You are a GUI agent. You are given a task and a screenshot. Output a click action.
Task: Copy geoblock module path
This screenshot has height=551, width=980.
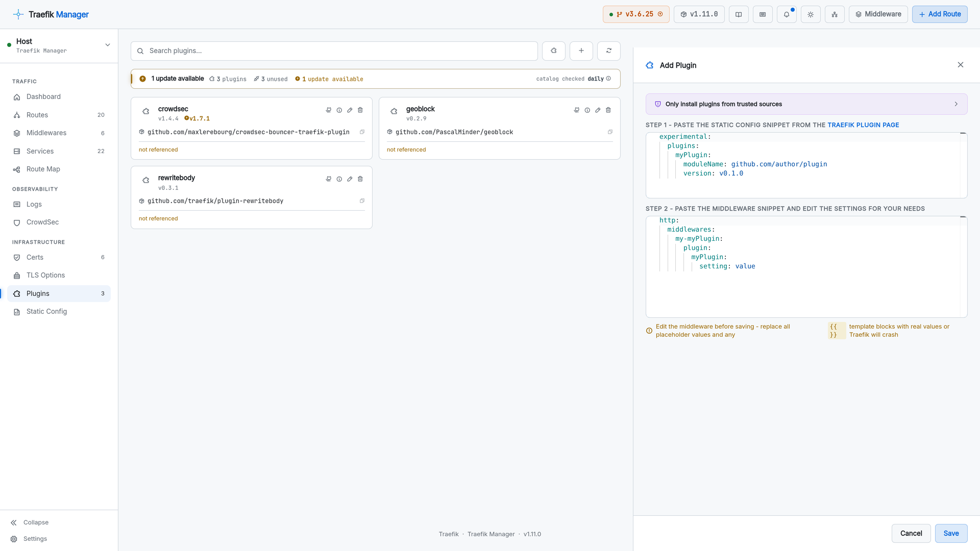[610, 132]
